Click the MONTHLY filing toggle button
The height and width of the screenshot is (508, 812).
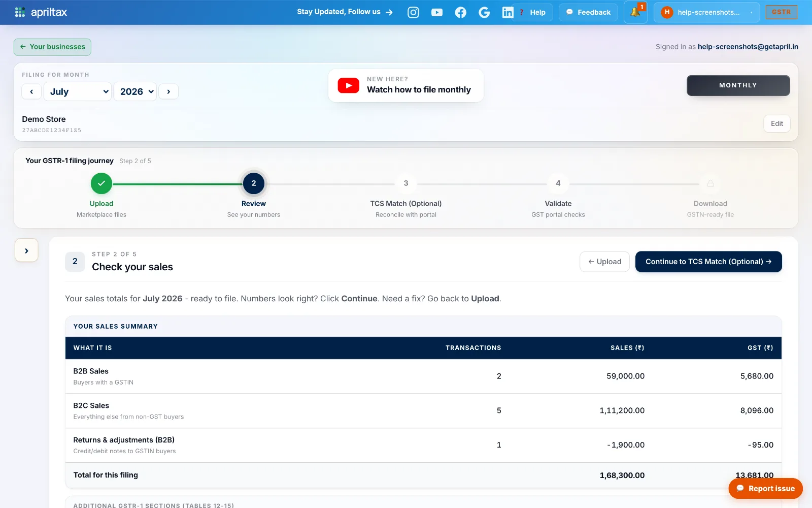738,85
